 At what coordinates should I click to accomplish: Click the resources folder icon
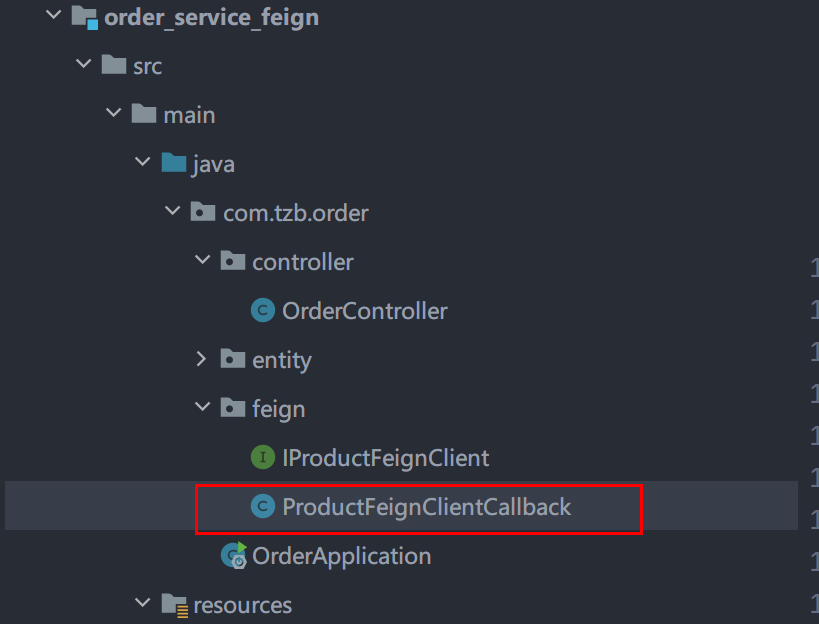click(174, 605)
